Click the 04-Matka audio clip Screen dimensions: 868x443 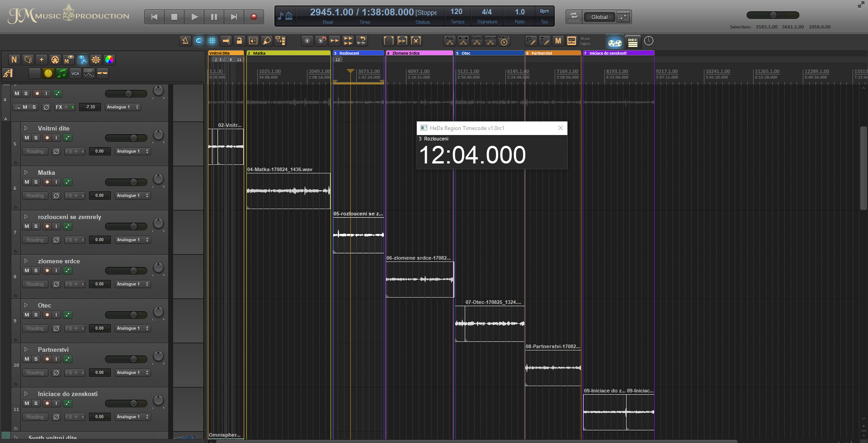(288, 191)
